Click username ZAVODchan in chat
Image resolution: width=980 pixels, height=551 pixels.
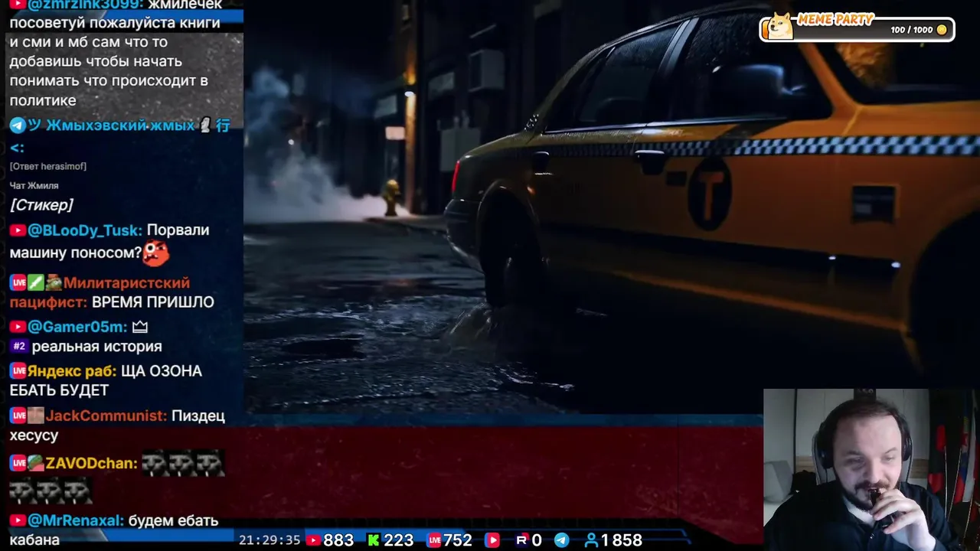click(92, 463)
